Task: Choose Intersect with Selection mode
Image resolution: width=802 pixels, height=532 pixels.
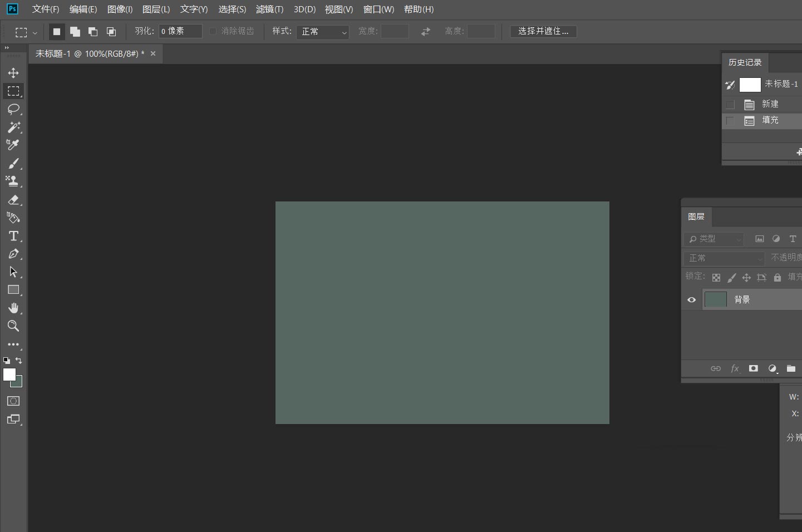Action: pyautogui.click(x=111, y=32)
